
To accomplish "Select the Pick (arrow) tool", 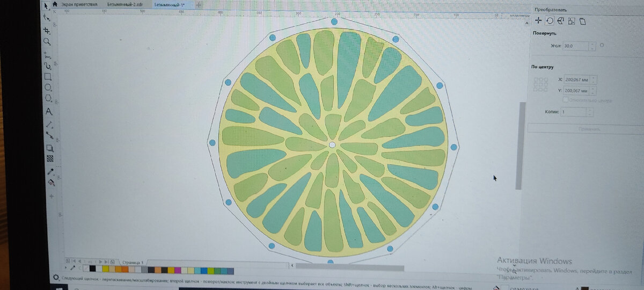I will click(46, 5).
